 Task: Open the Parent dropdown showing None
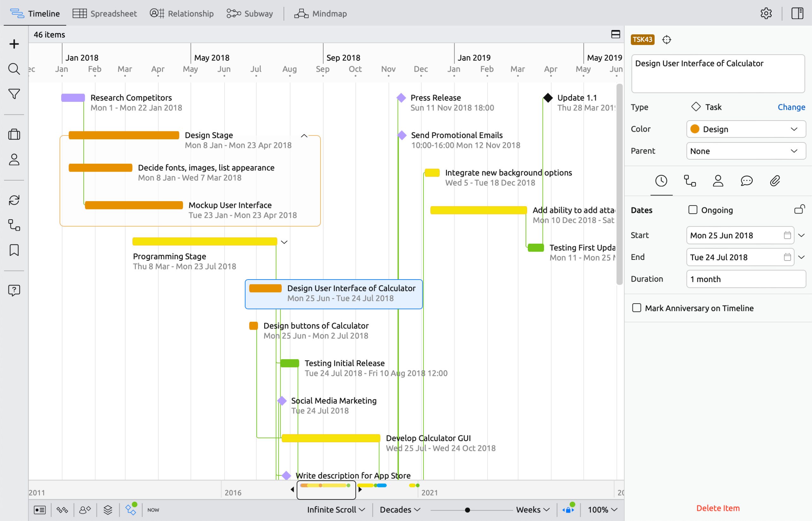[746, 151]
